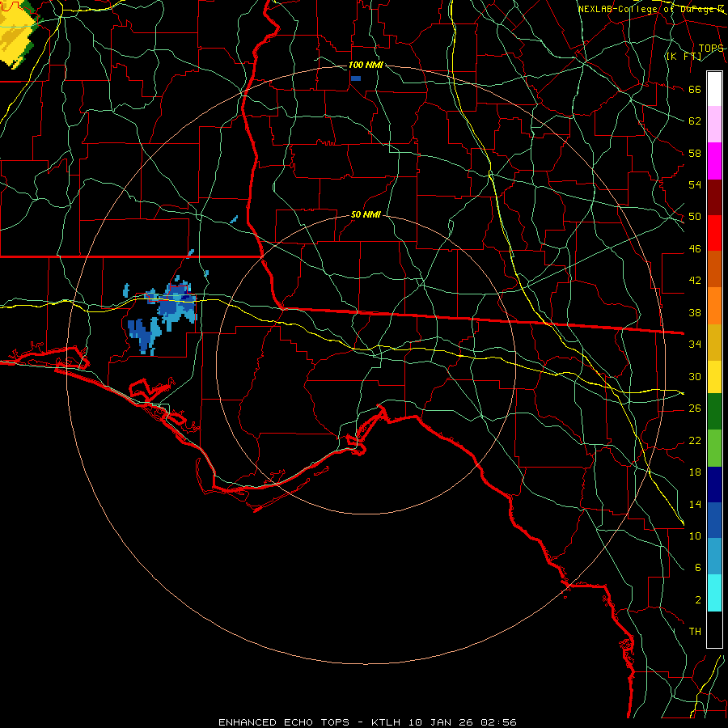Click the 100 NMI range ring label
This screenshot has width=728, height=728.
366,65
